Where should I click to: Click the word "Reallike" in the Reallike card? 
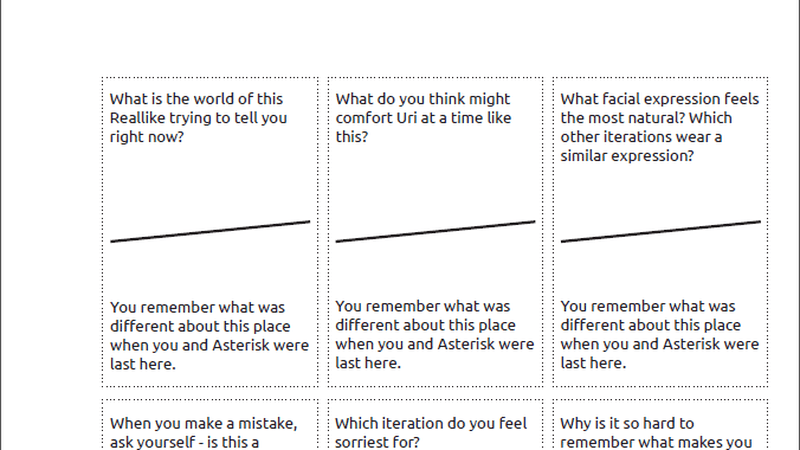(141, 118)
